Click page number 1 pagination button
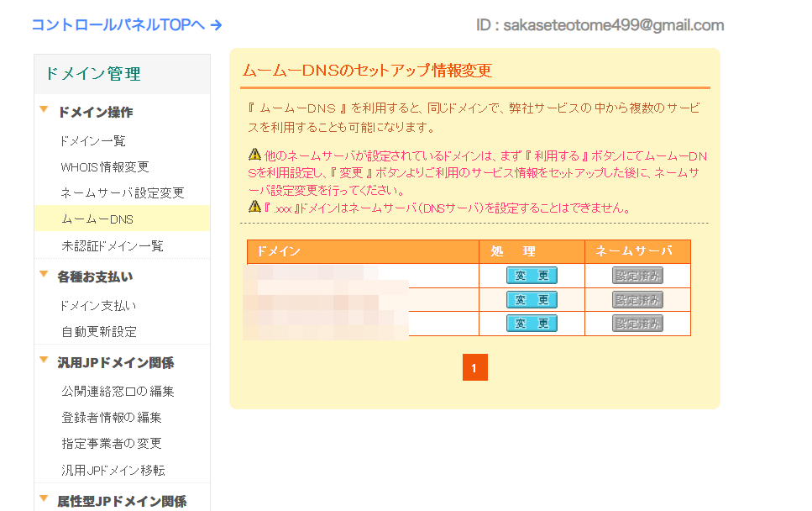This screenshot has width=812, height=511. 474,368
